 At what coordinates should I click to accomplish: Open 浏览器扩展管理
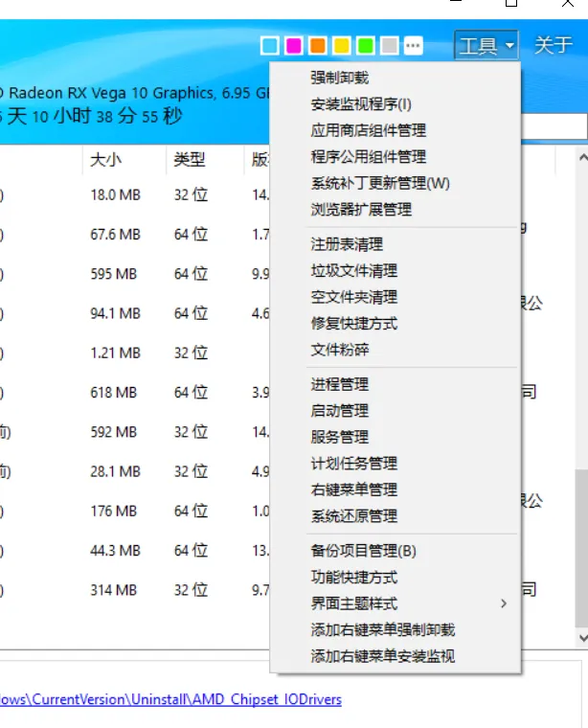[395, 210]
